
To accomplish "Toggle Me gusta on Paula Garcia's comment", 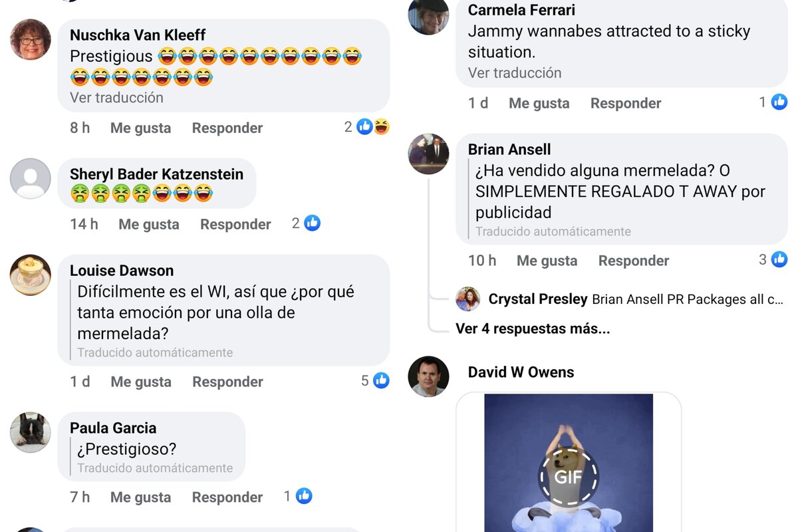I will coord(141,497).
